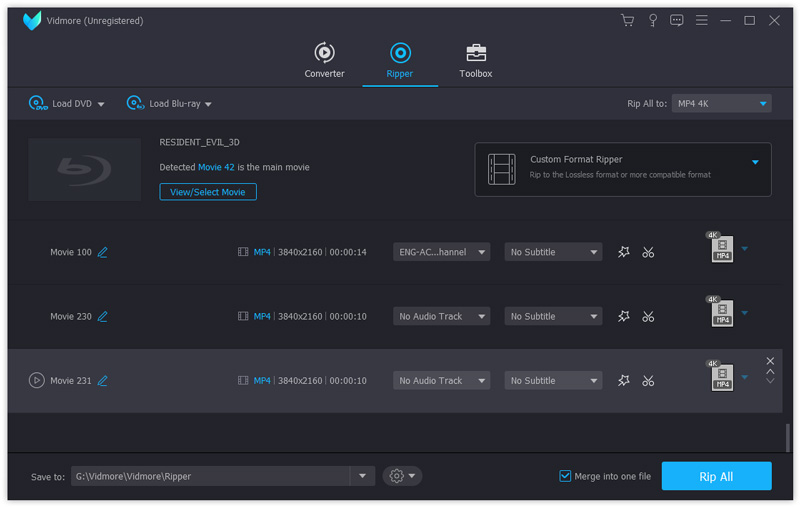Switch to the Converter tab
This screenshot has height=507, width=800.
[x=324, y=60]
